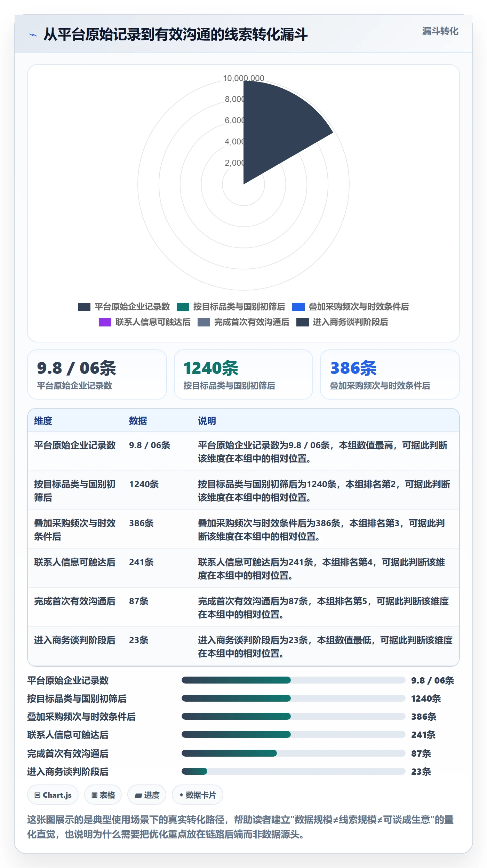
Task: Click the 表格 chip
Action: coord(103,795)
